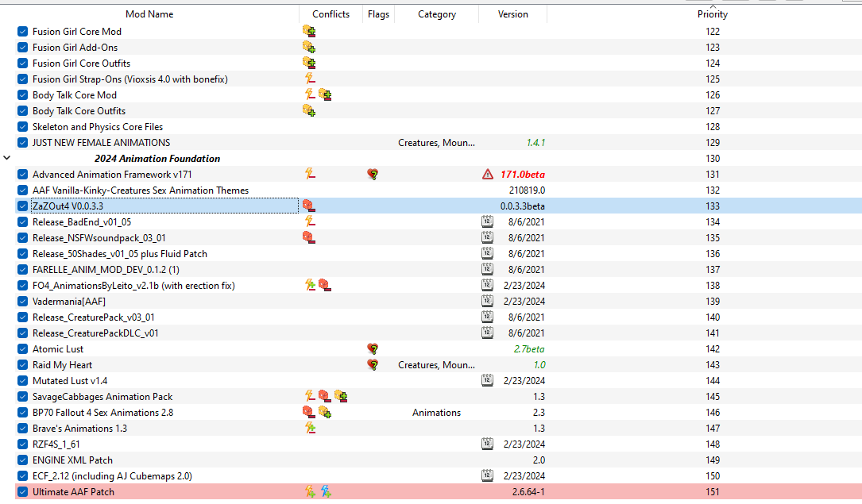Sort by the Priority column header

click(713, 14)
